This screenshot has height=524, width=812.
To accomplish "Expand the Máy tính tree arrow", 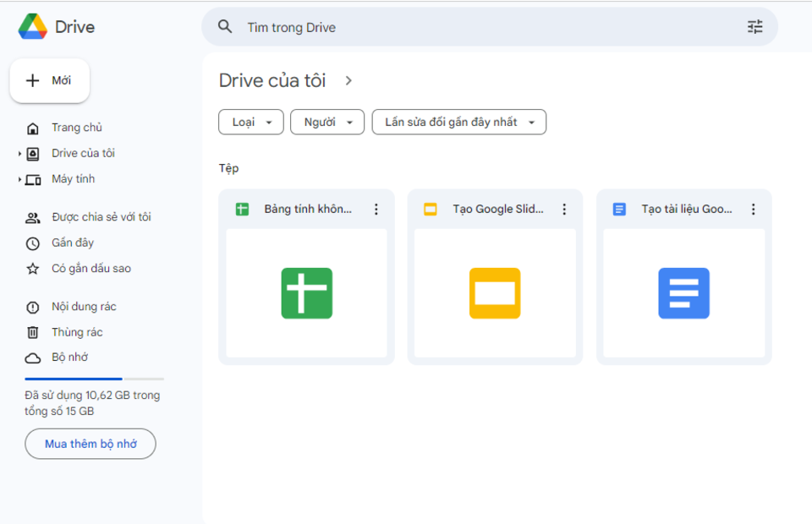I will coord(19,179).
